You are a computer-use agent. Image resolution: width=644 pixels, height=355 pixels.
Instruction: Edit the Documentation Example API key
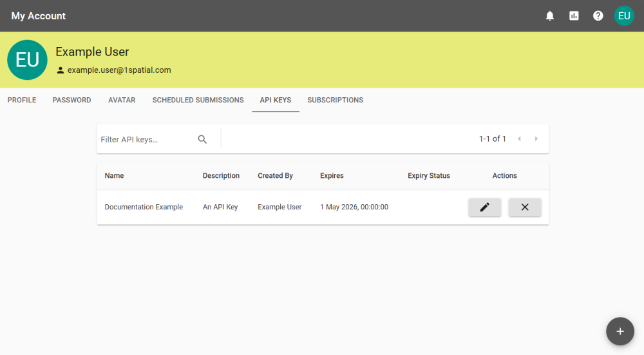tap(484, 207)
